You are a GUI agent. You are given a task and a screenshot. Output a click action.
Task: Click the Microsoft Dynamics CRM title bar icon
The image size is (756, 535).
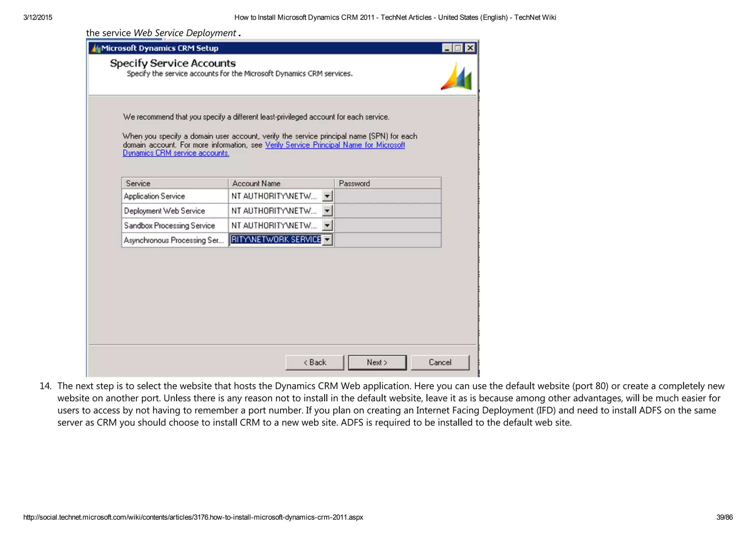pyautogui.click(x=96, y=48)
